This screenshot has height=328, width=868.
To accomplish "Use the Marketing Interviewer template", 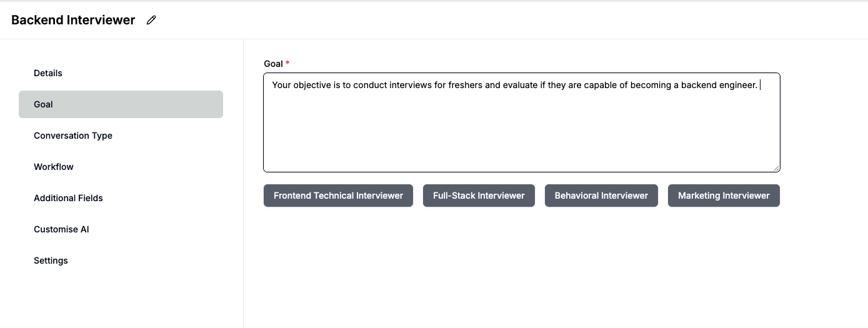I will [724, 196].
